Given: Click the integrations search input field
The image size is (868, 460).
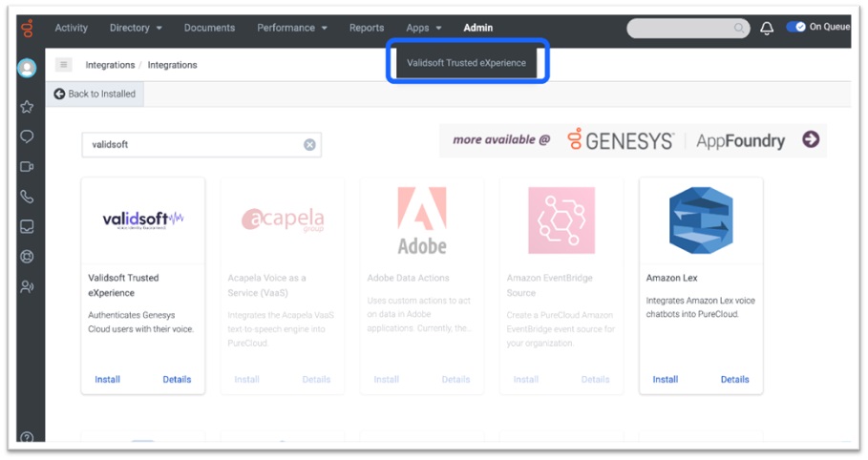Looking at the screenshot, I should pos(191,145).
